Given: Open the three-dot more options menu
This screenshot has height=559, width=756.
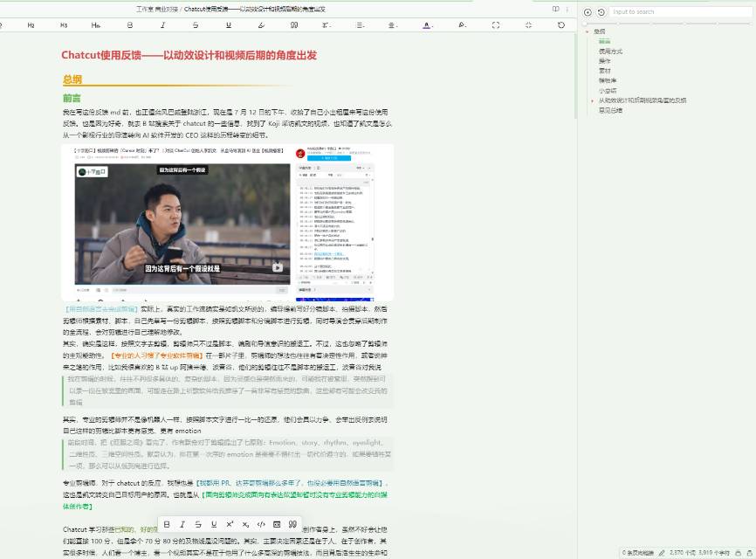Looking at the screenshot, I should 567,9.
